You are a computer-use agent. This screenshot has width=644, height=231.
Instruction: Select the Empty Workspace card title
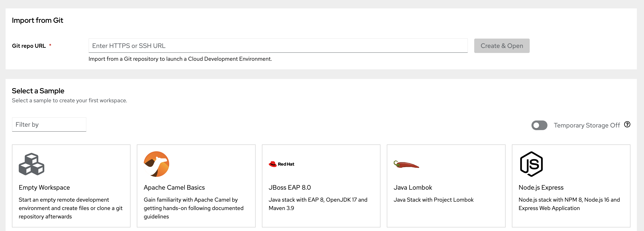(44, 187)
